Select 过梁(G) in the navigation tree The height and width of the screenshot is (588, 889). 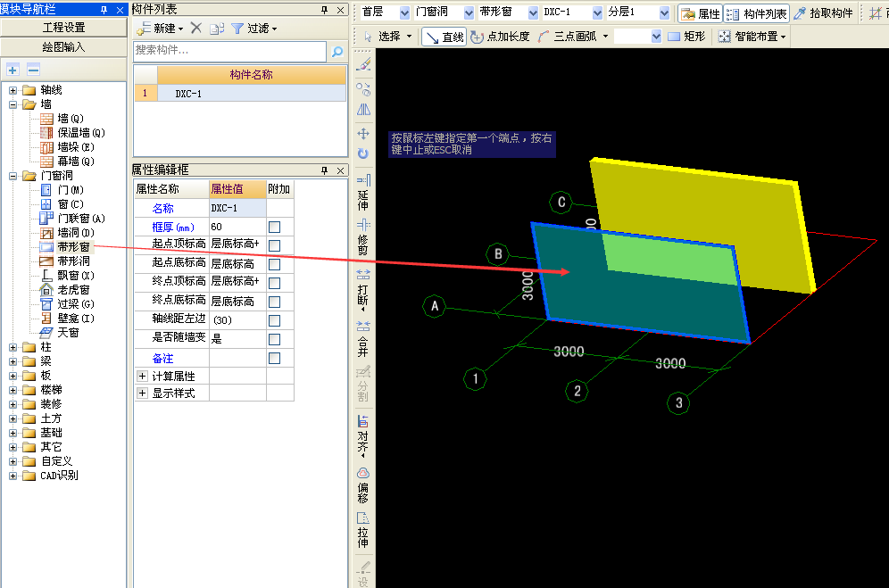(x=75, y=304)
